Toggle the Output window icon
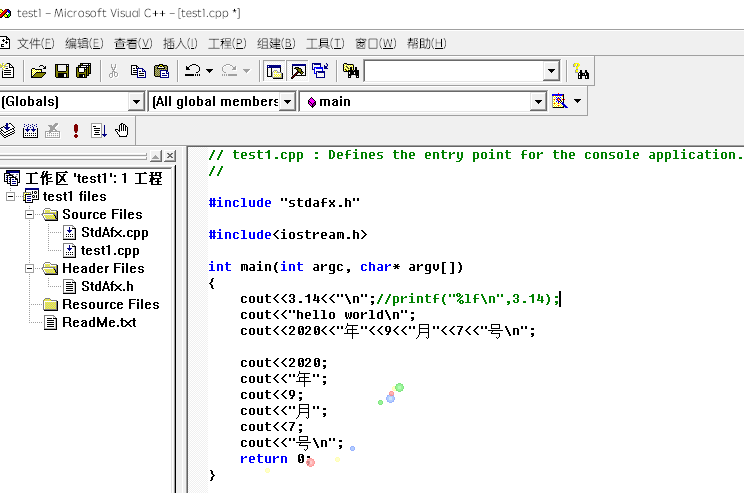This screenshot has width=744, height=493. [298, 71]
